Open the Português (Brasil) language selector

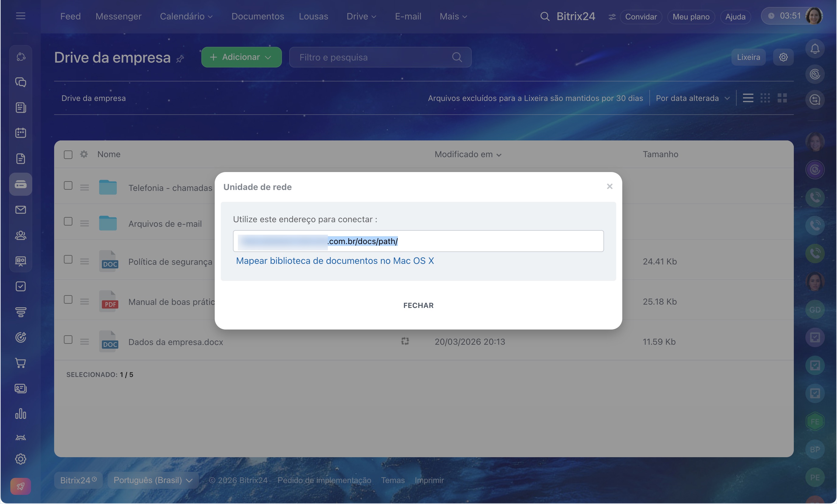click(153, 480)
